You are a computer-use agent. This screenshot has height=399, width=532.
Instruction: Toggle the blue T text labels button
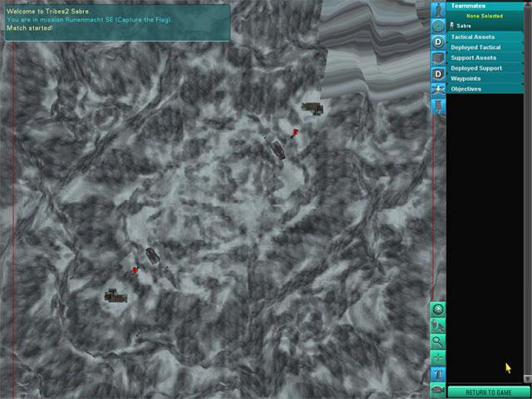click(x=438, y=374)
